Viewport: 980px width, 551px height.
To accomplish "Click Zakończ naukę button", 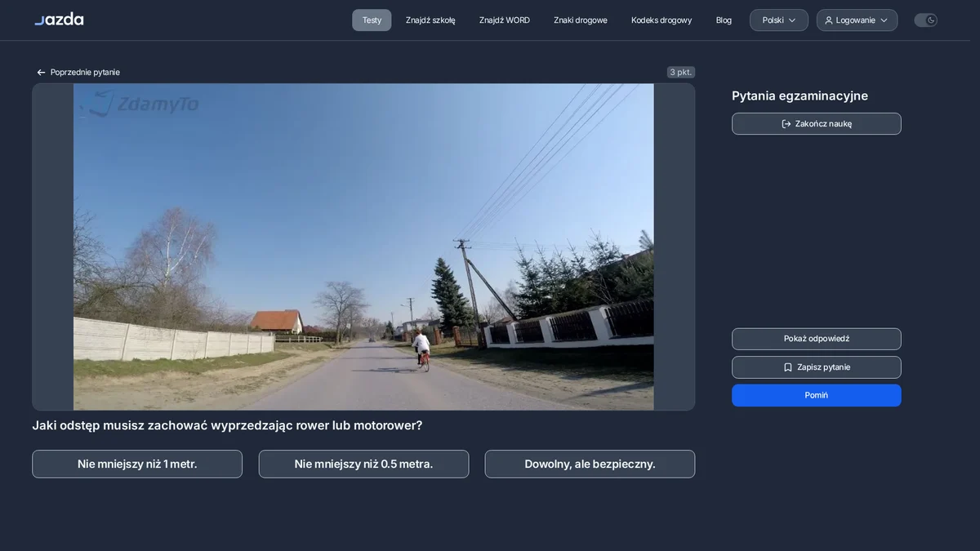I will (x=817, y=124).
